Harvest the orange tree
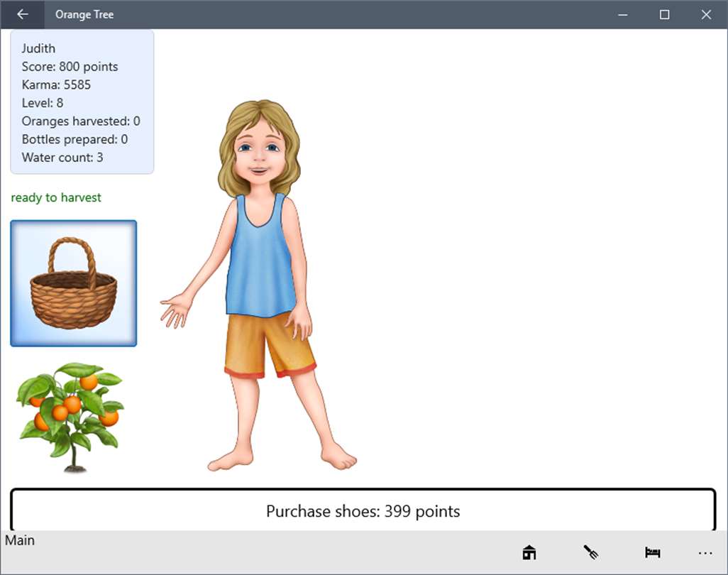The width and height of the screenshot is (728, 575). click(70, 417)
